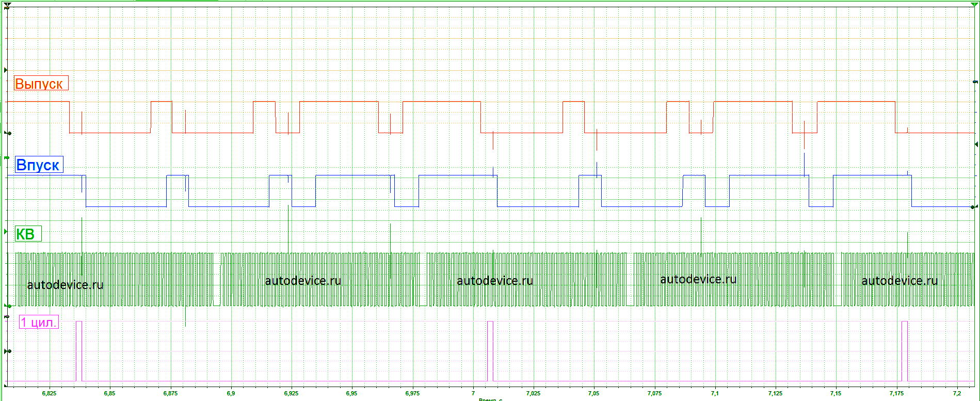Select the green КВ channel label
The height and width of the screenshot is (401, 980).
click(28, 234)
